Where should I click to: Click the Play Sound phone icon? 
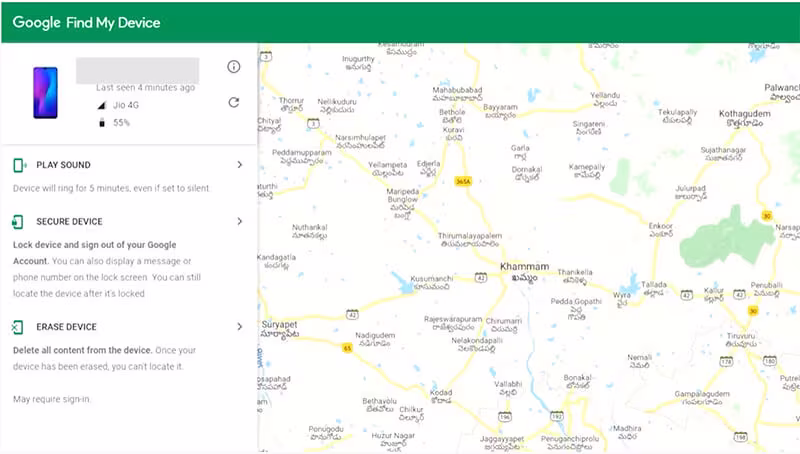point(19,165)
